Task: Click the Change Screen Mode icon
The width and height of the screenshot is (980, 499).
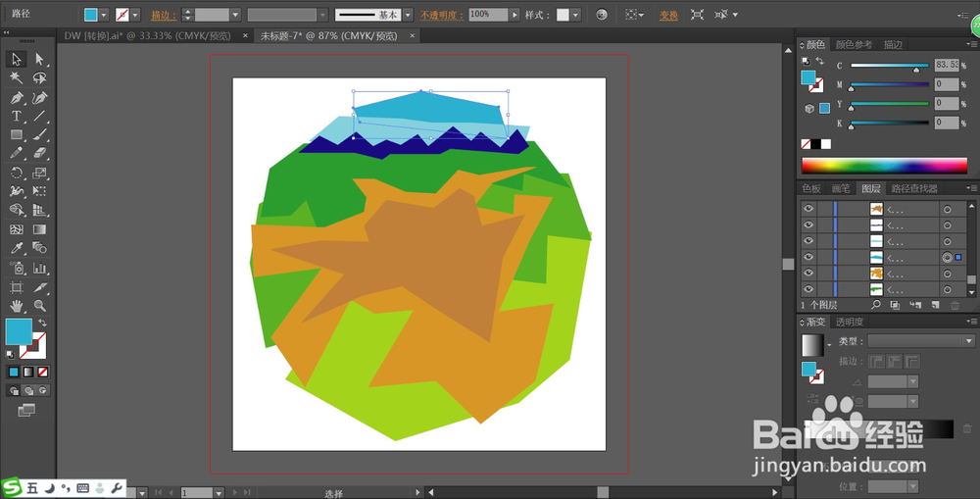Action: click(26, 410)
